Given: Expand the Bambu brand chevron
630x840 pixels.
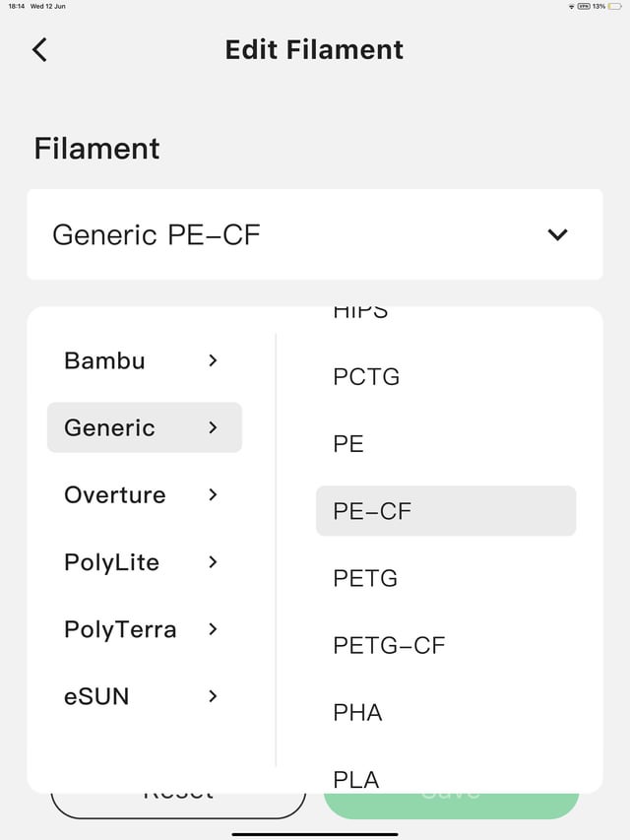Looking at the screenshot, I should [x=213, y=360].
